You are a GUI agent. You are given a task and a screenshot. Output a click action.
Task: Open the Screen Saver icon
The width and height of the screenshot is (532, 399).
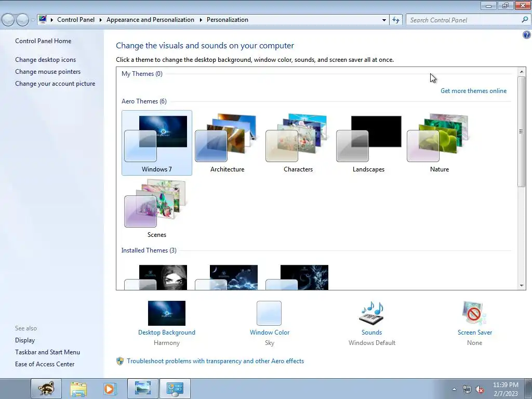(x=474, y=313)
